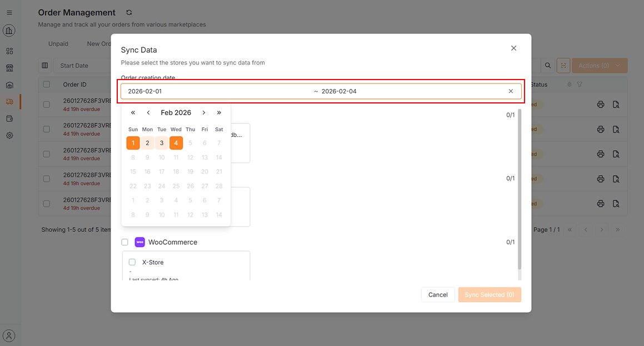Image resolution: width=644 pixels, height=346 pixels.
Task: Click Sync Selected button
Action: (490, 294)
